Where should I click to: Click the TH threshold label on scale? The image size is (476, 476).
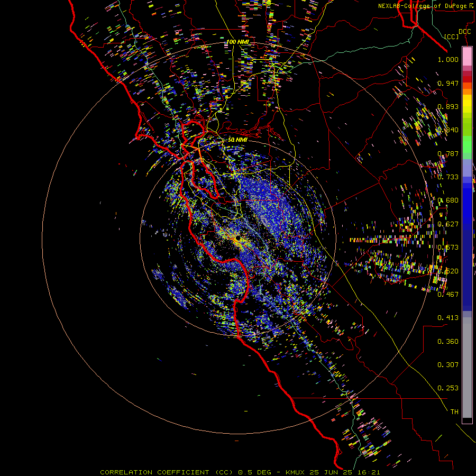pyautogui.click(x=454, y=411)
